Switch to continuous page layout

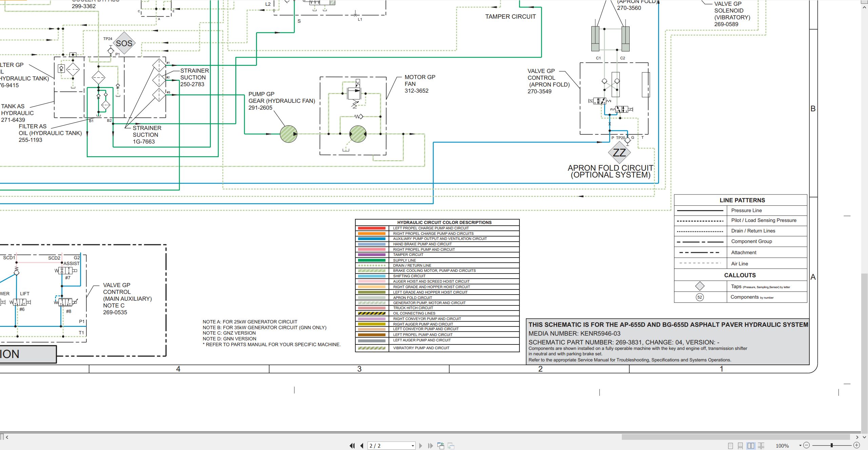click(741, 446)
